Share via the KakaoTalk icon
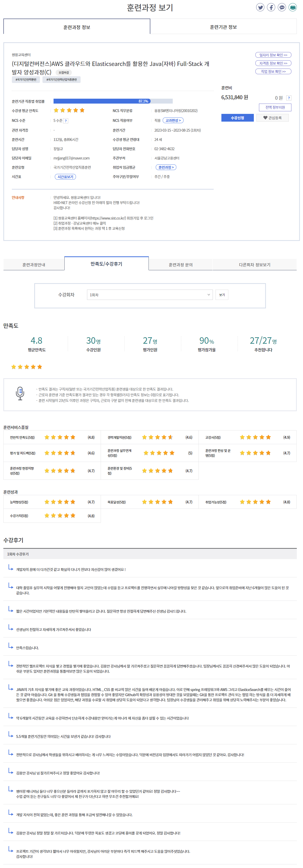Screen dimensions: 303x868 [x=282, y=7]
